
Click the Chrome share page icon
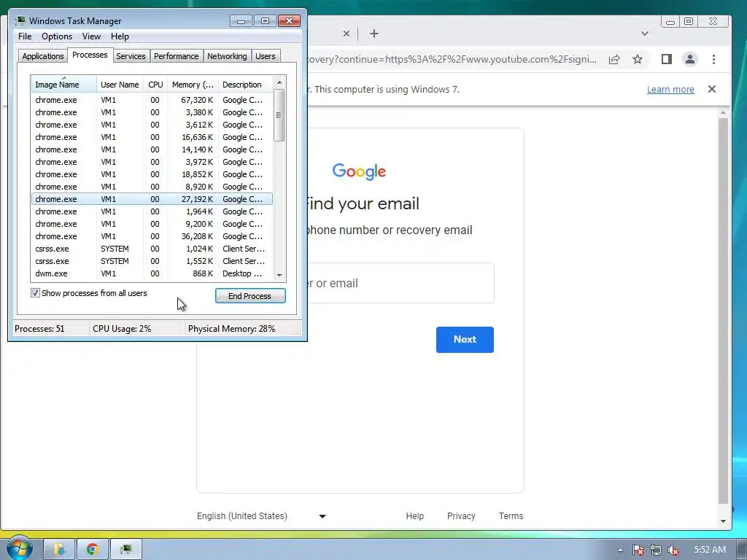[x=614, y=60]
